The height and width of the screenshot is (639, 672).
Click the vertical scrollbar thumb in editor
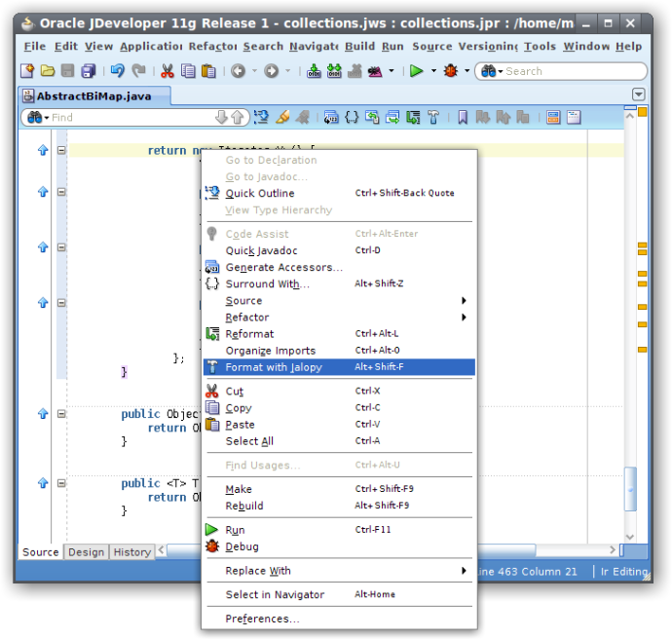coord(630,489)
